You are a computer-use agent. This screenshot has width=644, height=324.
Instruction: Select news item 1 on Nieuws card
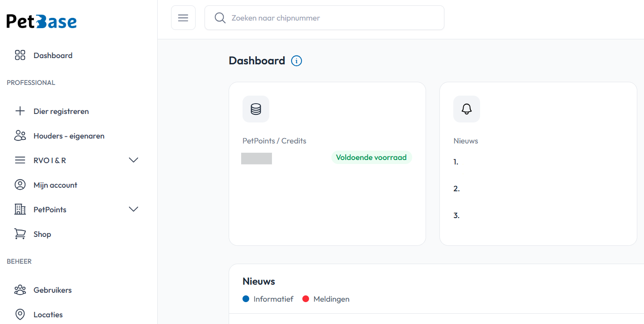pyautogui.click(x=456, y=162)
